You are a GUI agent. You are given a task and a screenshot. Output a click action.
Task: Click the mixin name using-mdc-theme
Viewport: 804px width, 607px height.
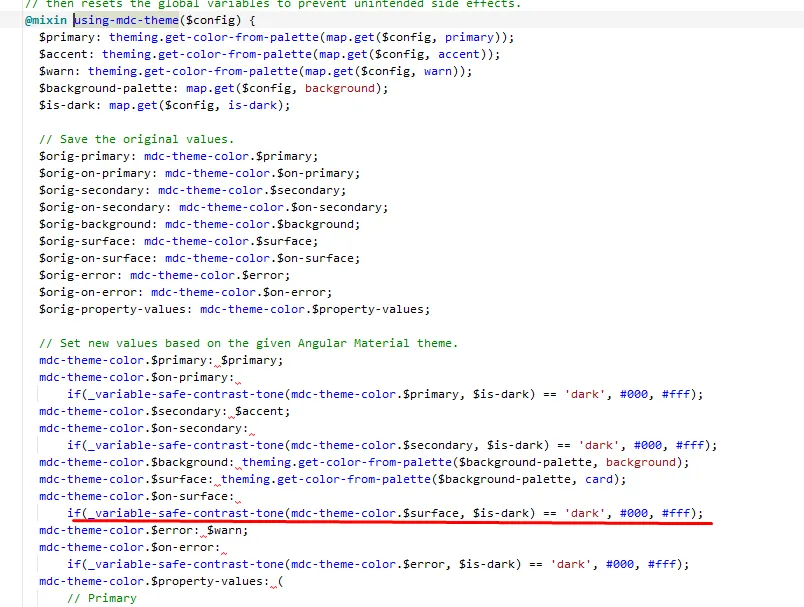click(x=126, y=21)
